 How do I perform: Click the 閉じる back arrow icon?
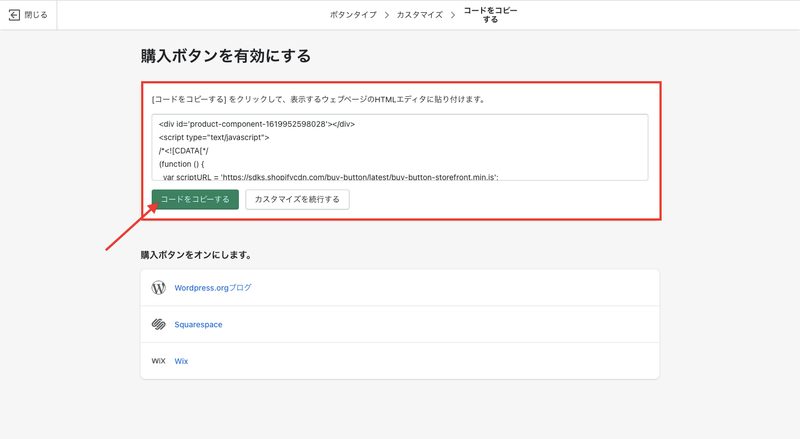click(x=14, y=15)
